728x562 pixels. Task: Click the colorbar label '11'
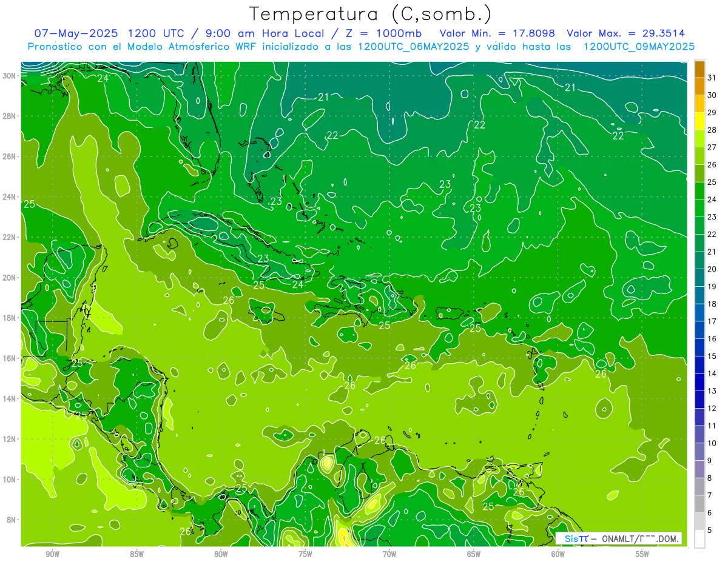click(712, 426)
